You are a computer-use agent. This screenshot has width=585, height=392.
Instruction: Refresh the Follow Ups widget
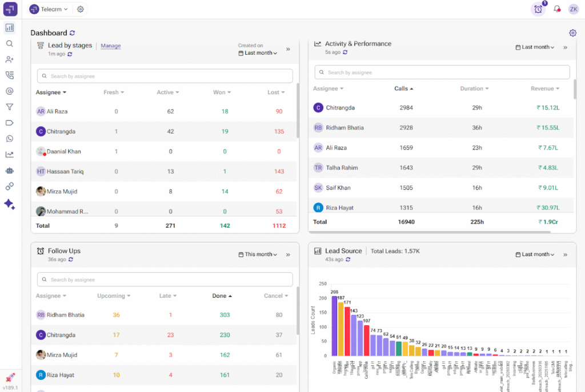pos(70,259)
